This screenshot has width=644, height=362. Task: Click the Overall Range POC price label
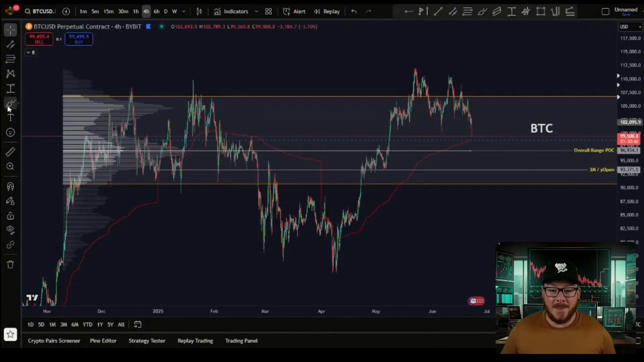click(594, 150)
